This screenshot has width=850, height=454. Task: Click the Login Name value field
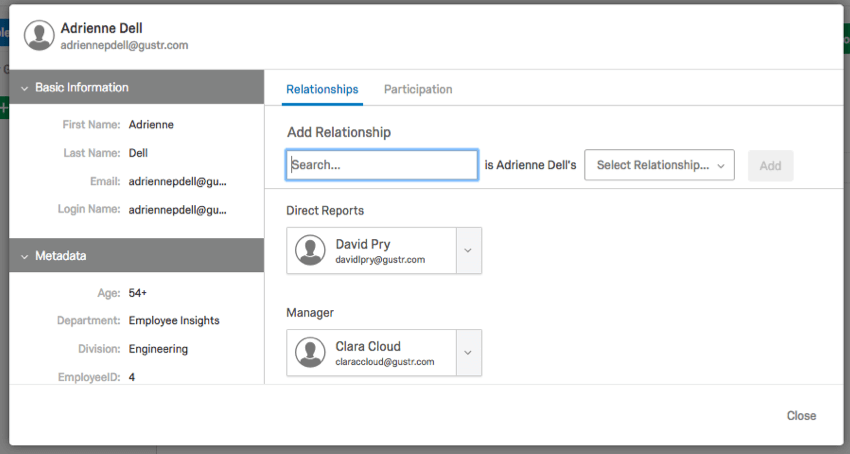coord(178,210)
